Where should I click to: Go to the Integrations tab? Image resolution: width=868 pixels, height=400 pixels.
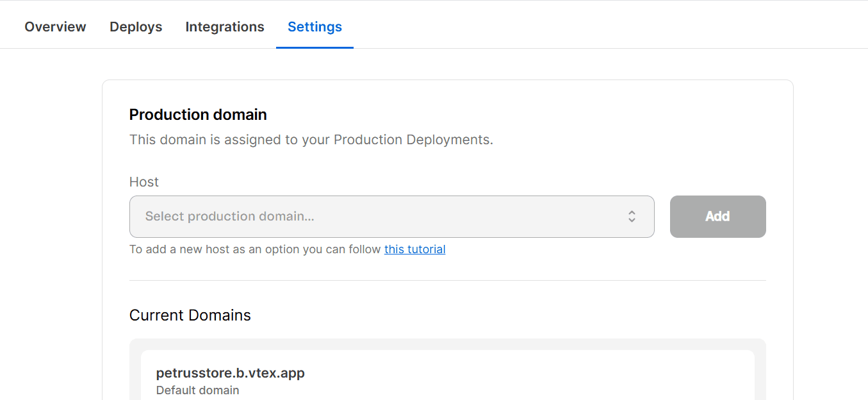[225, 27]
